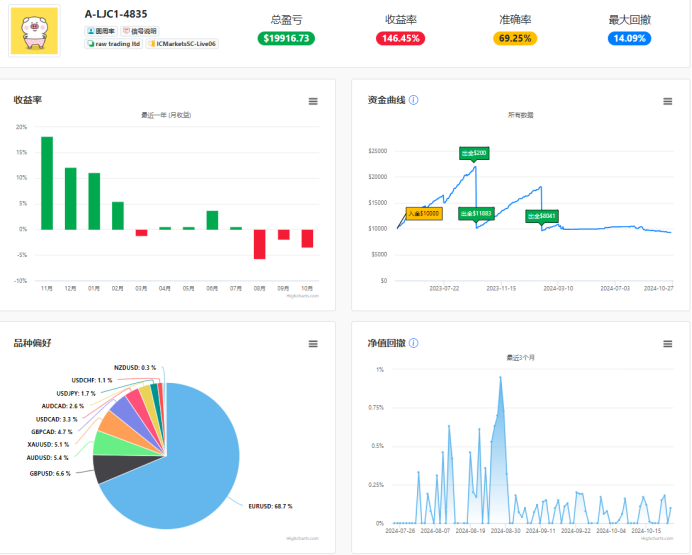Click the 2024-09-22 date on drawdown axis
Screen dimensions: 692x555
(575, 531)
